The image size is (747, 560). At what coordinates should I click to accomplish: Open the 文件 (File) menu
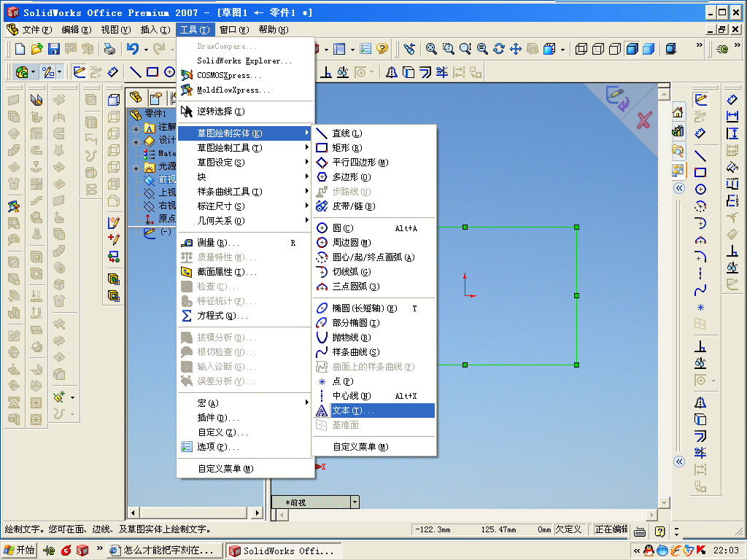36,29
